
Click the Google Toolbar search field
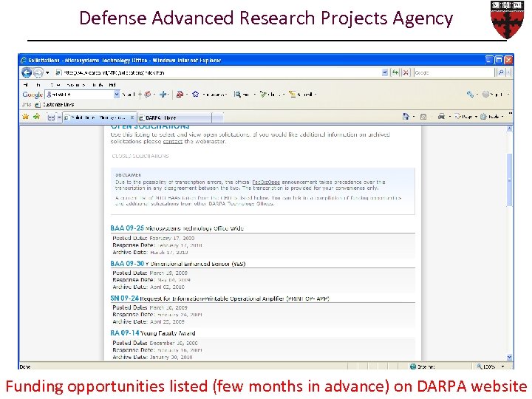pos(79,95)
